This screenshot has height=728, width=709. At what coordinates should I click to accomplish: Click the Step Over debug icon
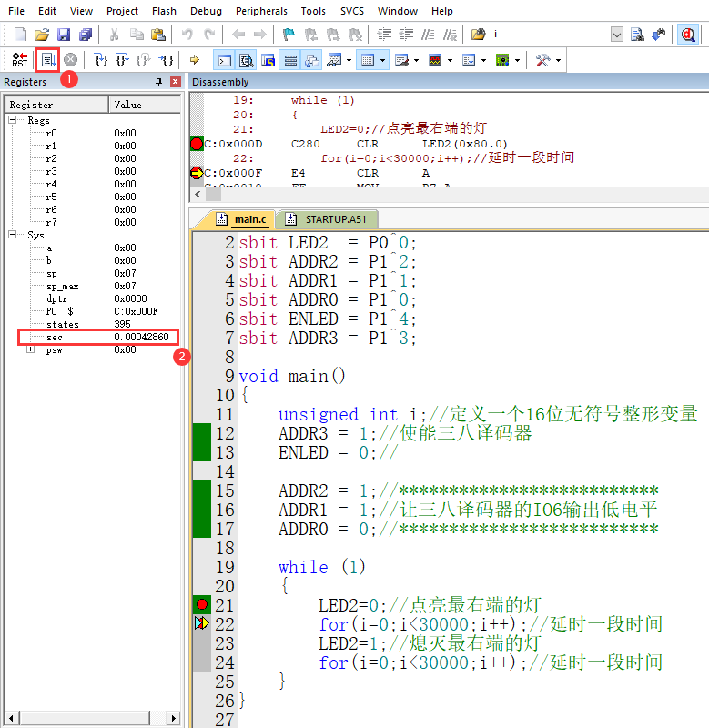123,60
